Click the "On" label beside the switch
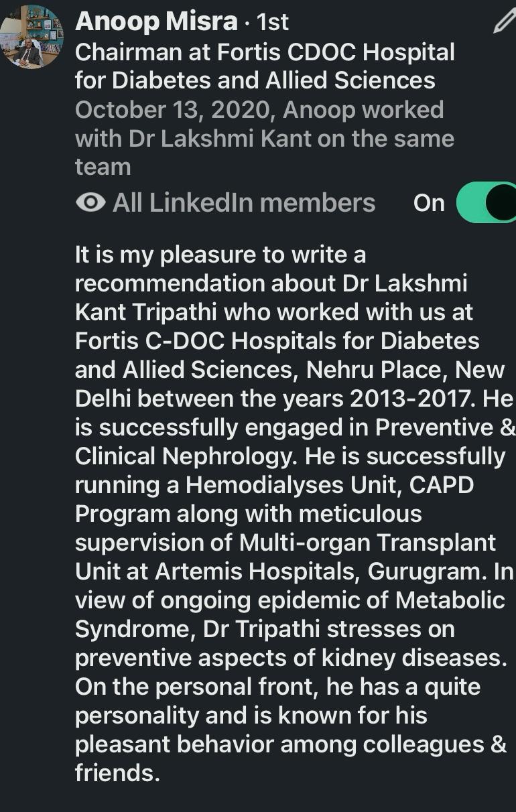The image size is (516, 812). click(x=429, y=202)
